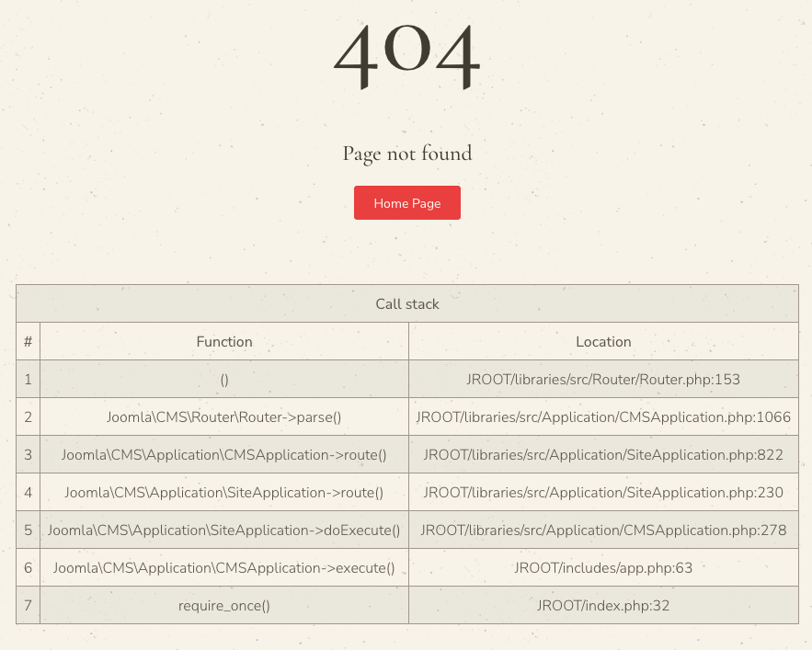Click the CMSApplication.php:1066 location
The height and width of the screenshot is (650, 812).
[603, 416]
